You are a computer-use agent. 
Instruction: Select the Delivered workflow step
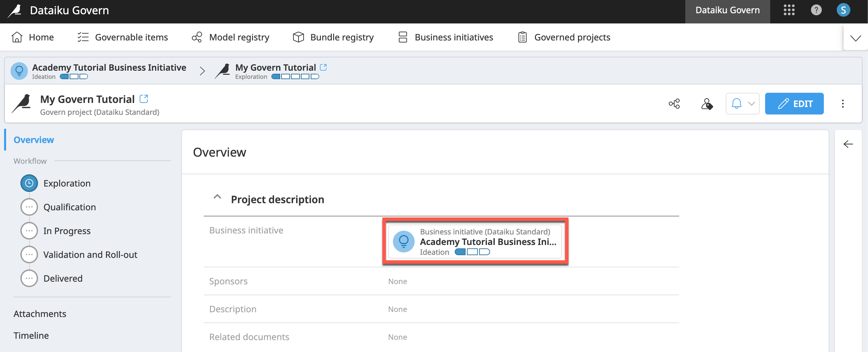[x=63, y=278]
